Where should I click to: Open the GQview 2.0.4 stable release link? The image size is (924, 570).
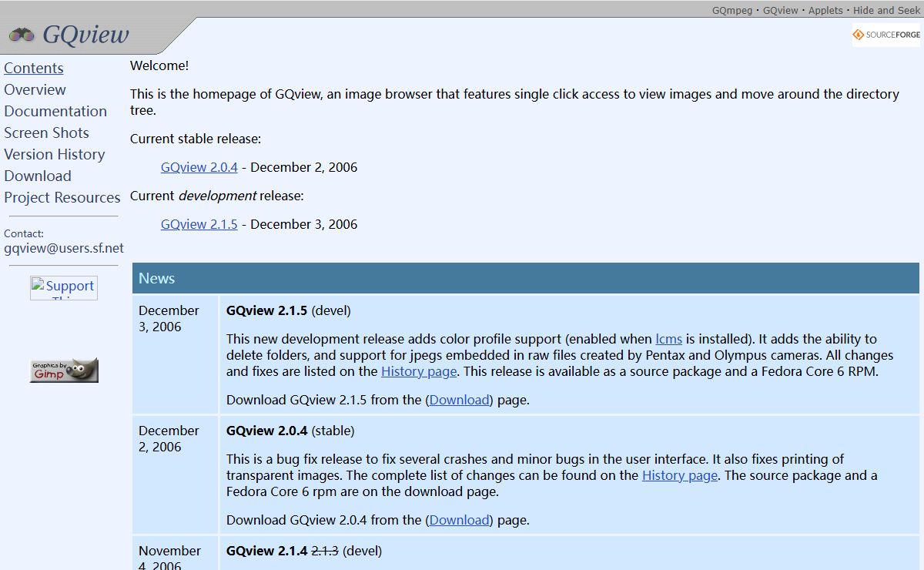pos(199,167)
